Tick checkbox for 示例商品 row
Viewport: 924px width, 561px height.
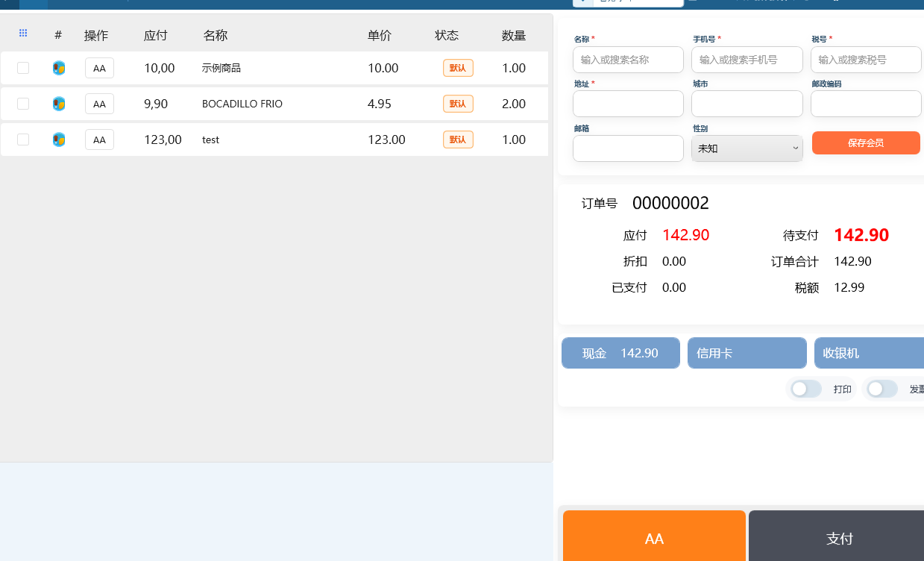(x=23, y=68)
